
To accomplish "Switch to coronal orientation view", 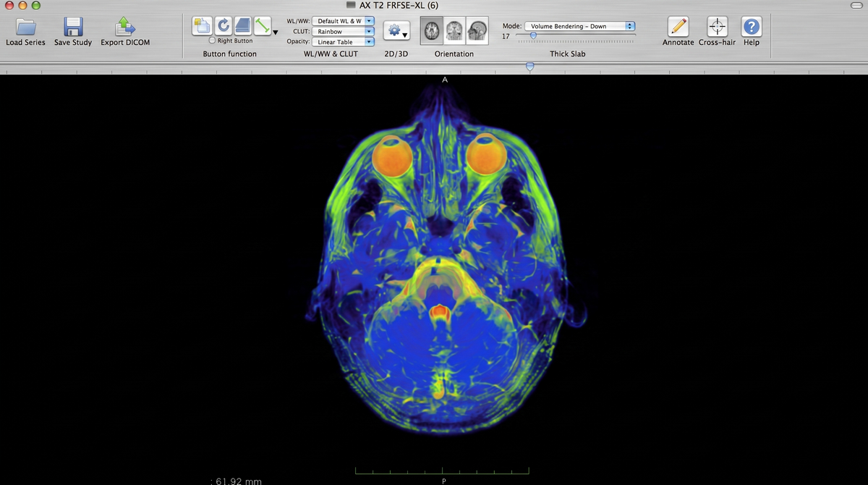I will click(x=454, y=31).
